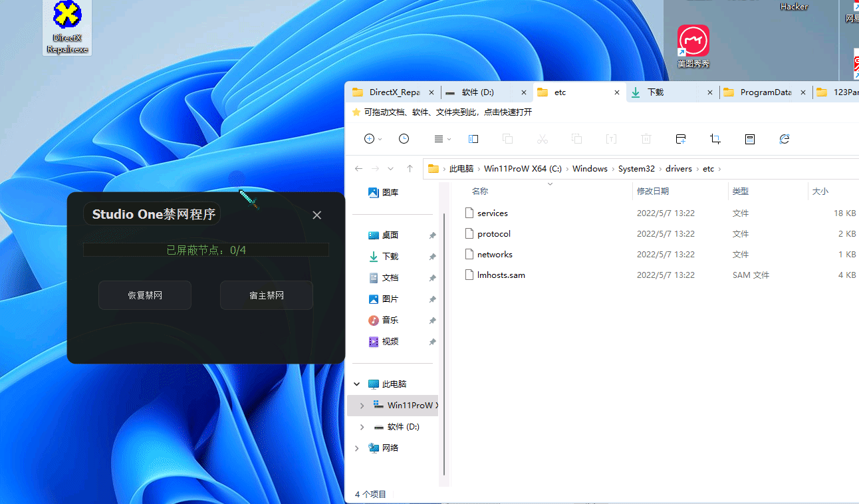Expand the 软件 (D:) tree node

[362, 427]
